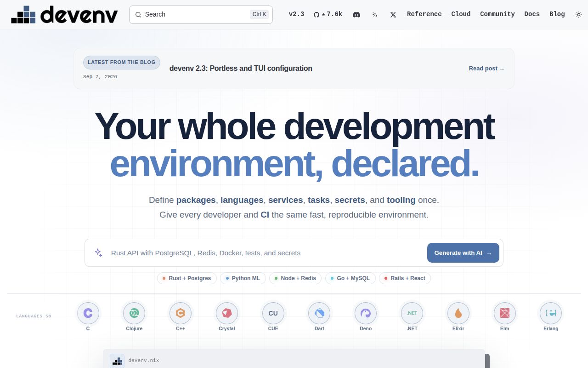
Task: Select the Erlang language icon
Action: pos(551,313)
